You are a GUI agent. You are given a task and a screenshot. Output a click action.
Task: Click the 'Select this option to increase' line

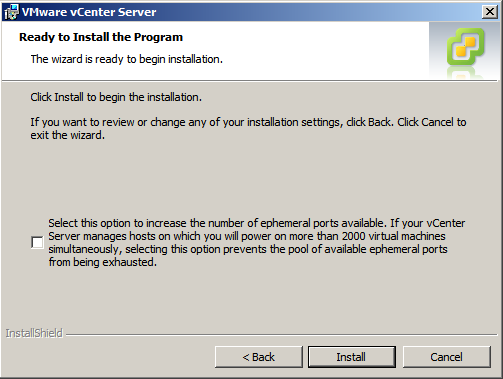click(257, 223)
